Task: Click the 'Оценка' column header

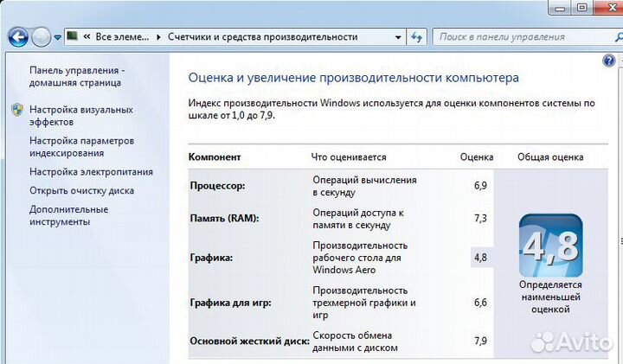Action: point(477,157)
